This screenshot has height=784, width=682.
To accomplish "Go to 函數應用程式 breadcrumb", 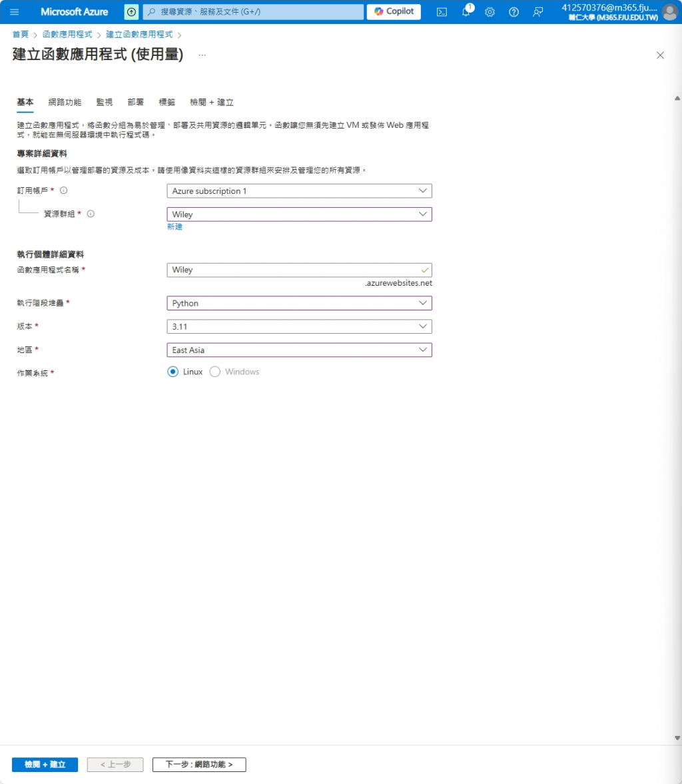I will [x=67, y=35].
